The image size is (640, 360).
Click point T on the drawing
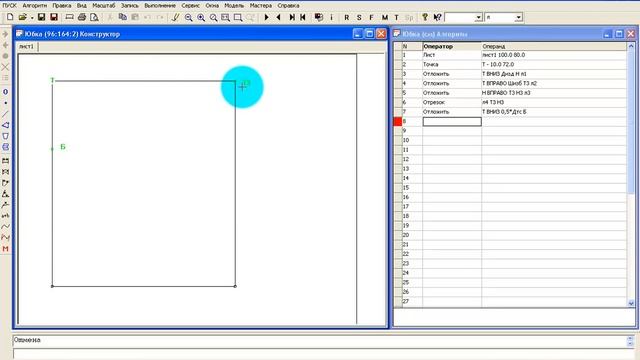tap(52, 80)
